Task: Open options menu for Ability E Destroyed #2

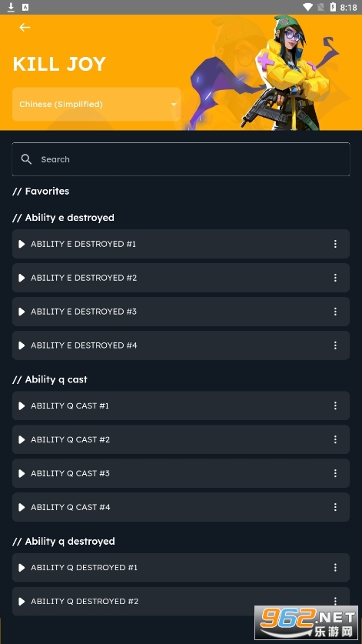Action: (x=335, y=278)
